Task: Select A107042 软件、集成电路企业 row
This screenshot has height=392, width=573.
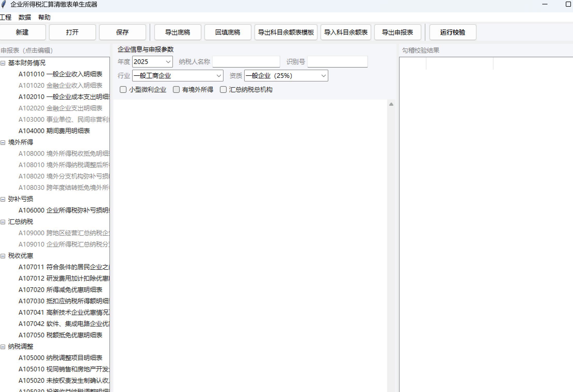Action: [64, 324]
